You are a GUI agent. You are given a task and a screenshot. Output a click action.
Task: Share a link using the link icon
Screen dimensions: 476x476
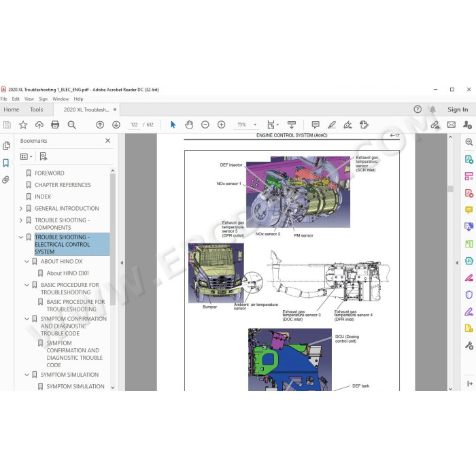tap(435, 124)
